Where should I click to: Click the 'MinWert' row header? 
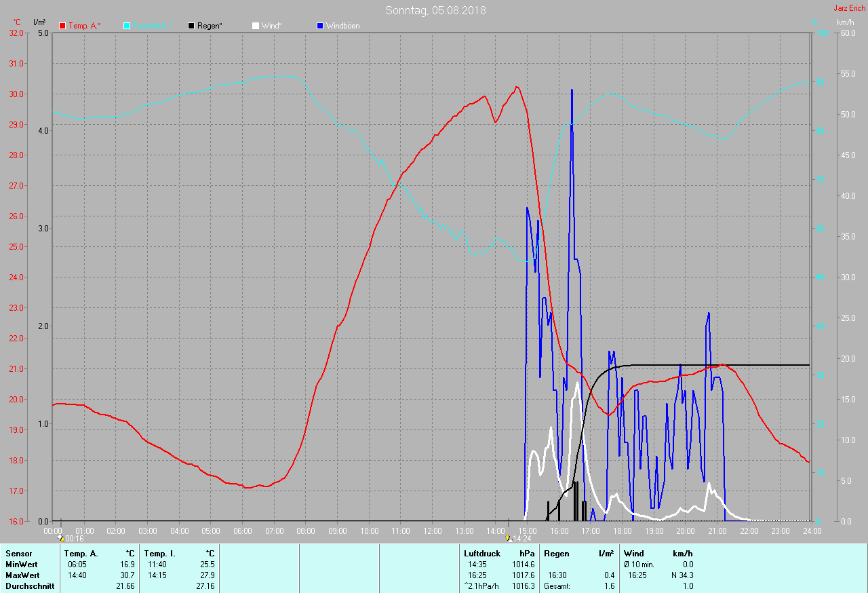[21, 565]
